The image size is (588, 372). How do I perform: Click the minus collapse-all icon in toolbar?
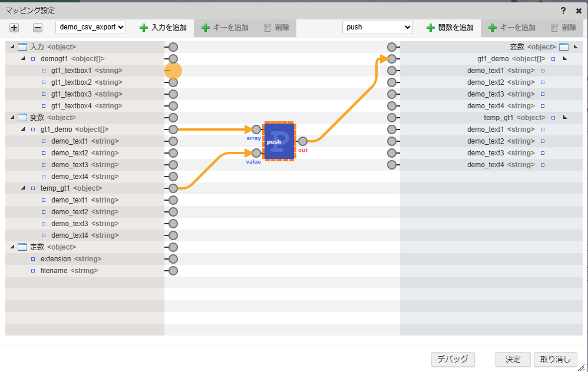(x=37, y=28)
